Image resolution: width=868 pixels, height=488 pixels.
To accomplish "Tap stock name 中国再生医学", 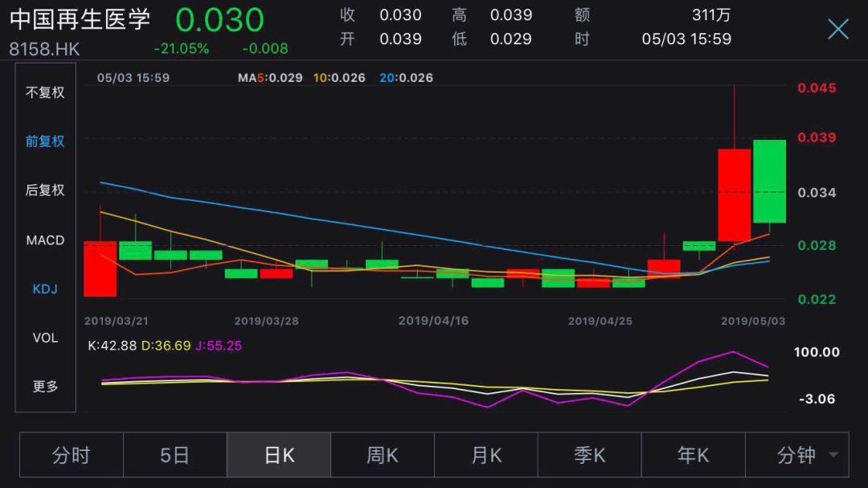I will coord(80,19).
